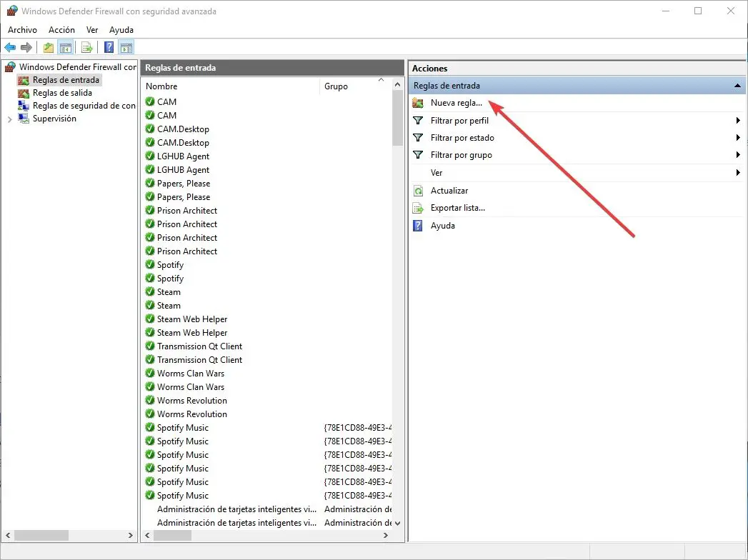
Task: Open the Ver submenu in Acciones pane
Action: (x=576, y=173)
